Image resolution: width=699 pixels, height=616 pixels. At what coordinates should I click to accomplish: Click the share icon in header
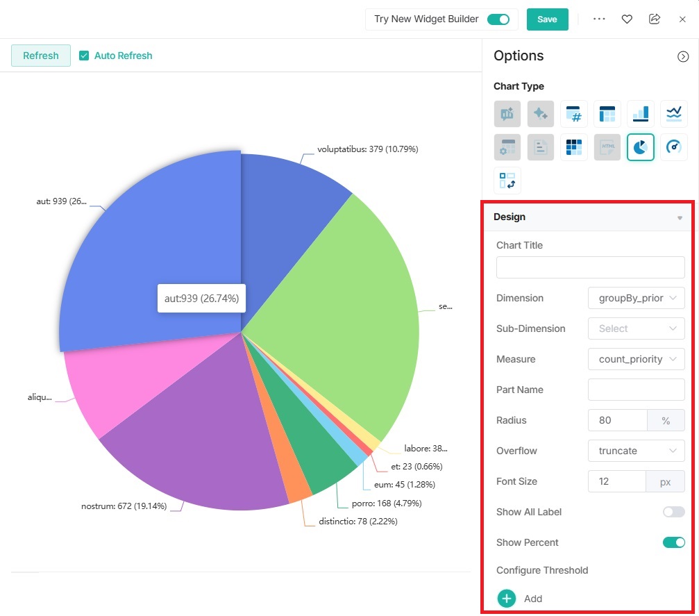(655, 19)
